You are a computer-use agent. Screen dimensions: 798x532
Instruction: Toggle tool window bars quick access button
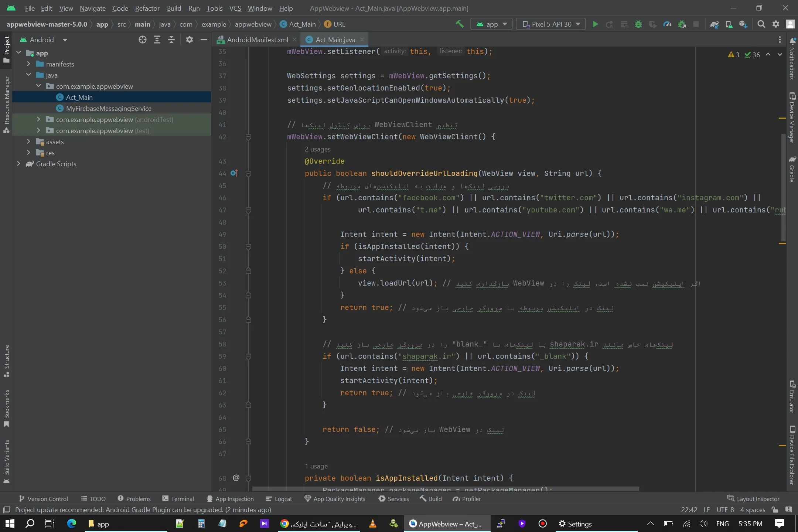click(x=6, y=510)
